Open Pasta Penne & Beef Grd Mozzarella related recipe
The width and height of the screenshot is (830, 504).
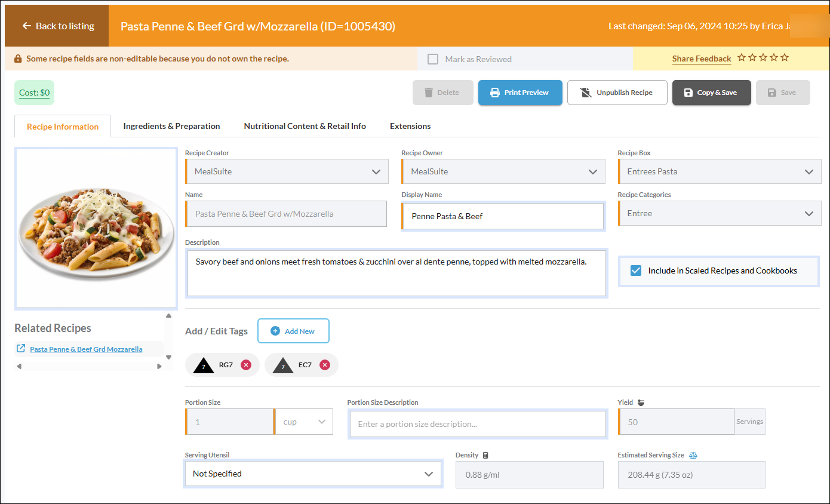tap(86, 349)
